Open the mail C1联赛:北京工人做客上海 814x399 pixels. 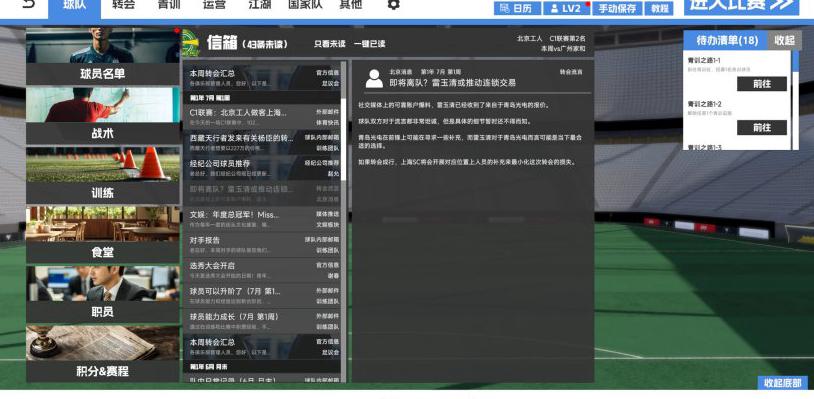[262, 117]
